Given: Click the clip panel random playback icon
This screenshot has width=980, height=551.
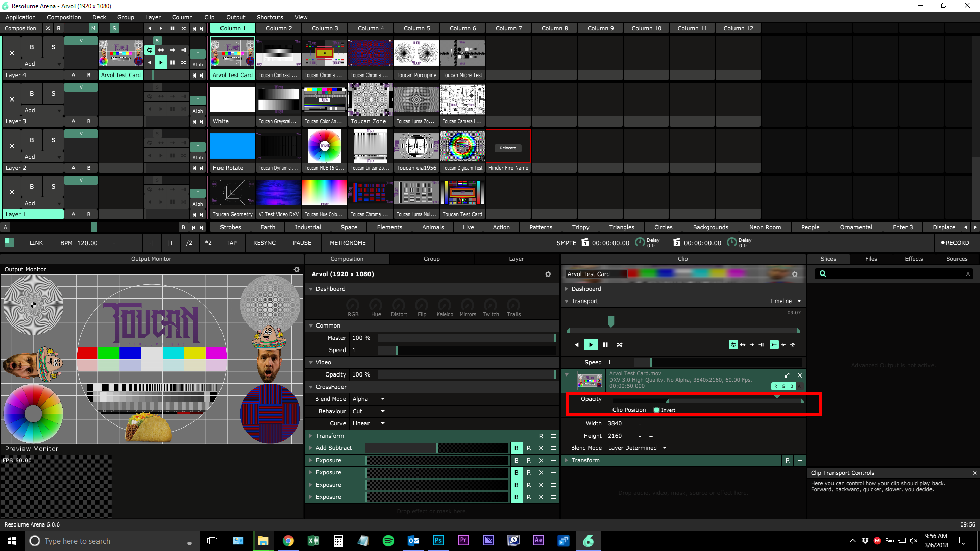Looking at the screenshot, I should [x=619, y=345].
